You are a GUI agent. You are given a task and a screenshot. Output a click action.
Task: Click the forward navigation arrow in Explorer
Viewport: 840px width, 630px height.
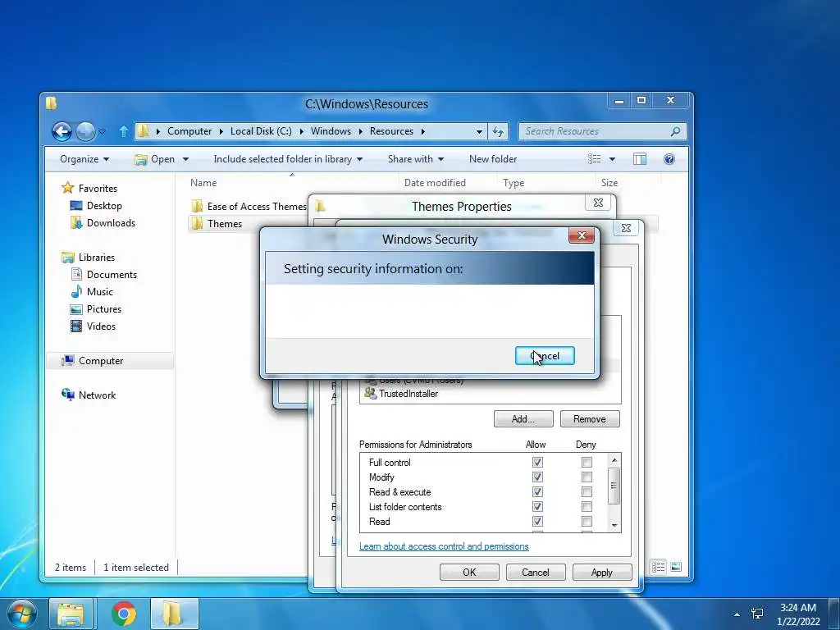tap(85, 131)
